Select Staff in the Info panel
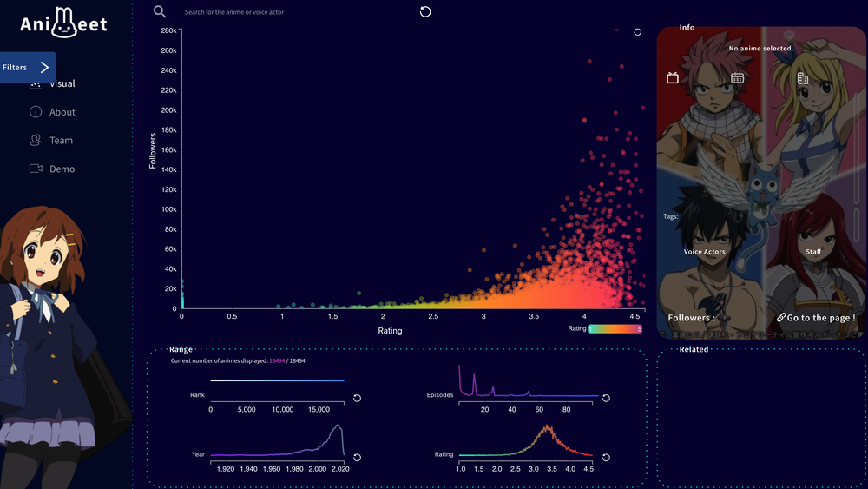 (x=813, y=252)
